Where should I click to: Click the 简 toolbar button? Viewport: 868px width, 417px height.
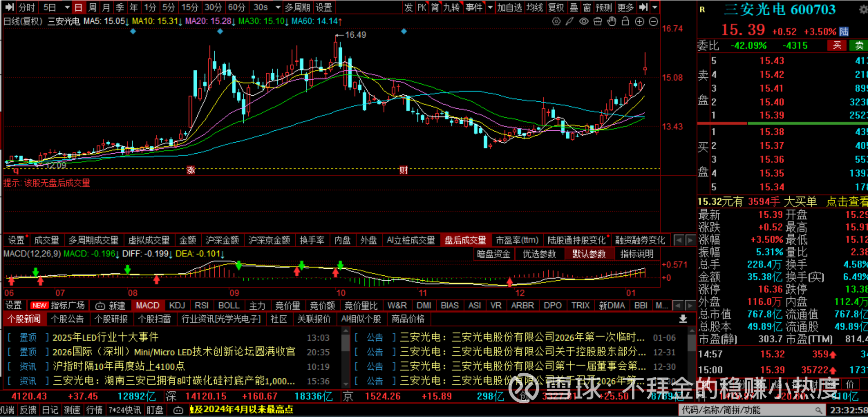coord(435,7)
